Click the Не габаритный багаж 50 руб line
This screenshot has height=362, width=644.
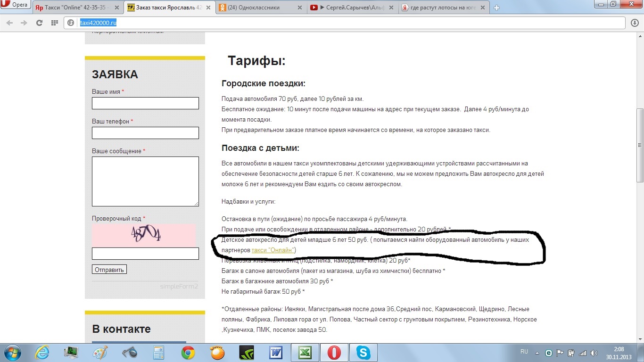pos(263,292)
